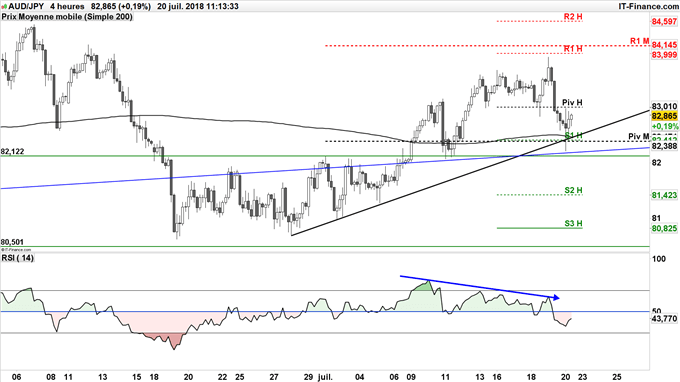Screen dimensions: 680x382
Task: Click date 25 at the time axis end
Action: [x=617, y=377]
